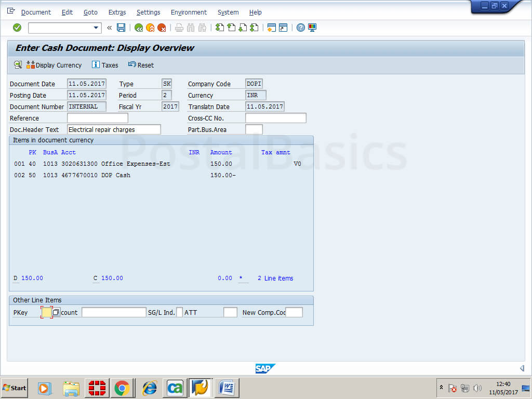The image size is (532, 399).
Task: Open Help via question mark icon
Action: (x=301, y=28)
